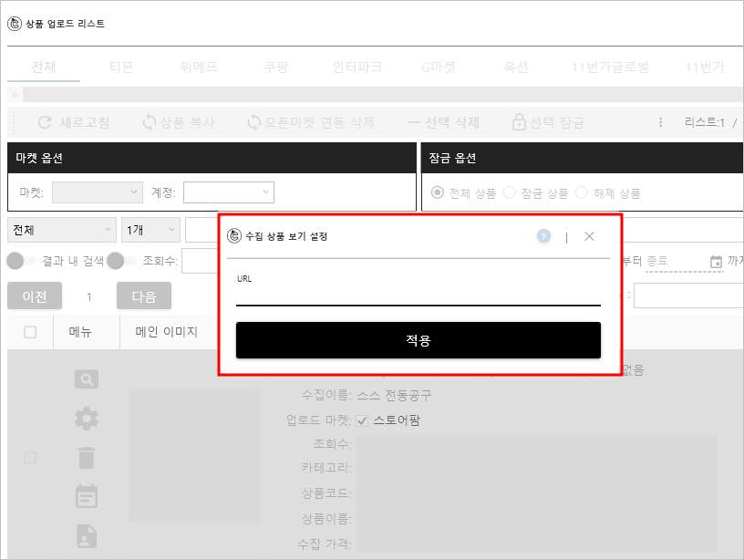
Task: Click the 새로고침 refresh toolbar item
Action: point(74,122)
